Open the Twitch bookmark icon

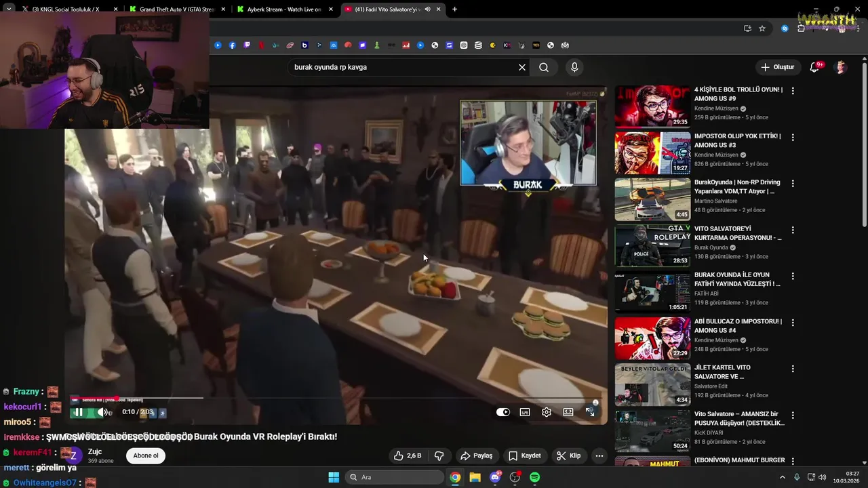pyautogui.click(x=247, y=45)
